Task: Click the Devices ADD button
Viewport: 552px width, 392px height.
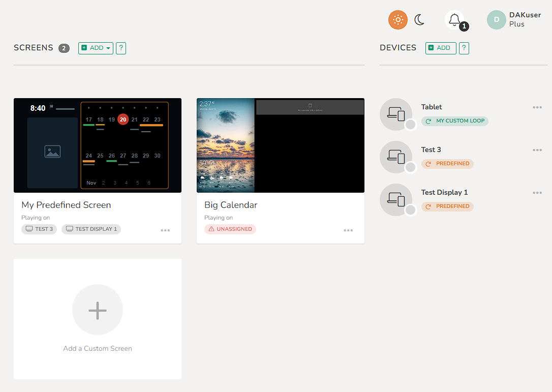Action: 441,48
